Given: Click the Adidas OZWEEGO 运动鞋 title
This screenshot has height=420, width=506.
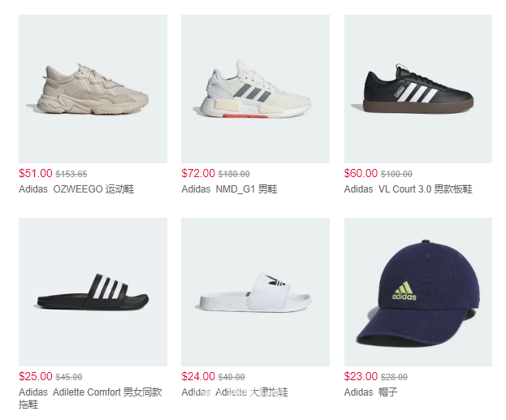Looking at the screenshot, I should (76, 189).
